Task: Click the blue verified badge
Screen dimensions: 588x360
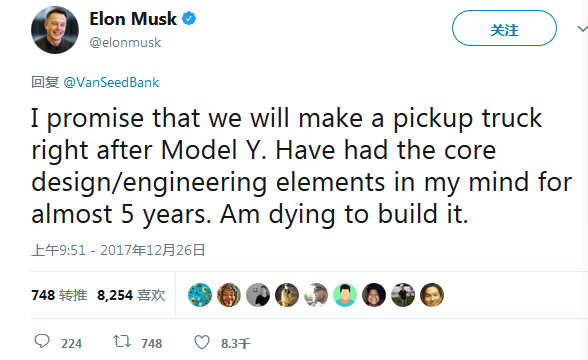Action: click(189, 18)
